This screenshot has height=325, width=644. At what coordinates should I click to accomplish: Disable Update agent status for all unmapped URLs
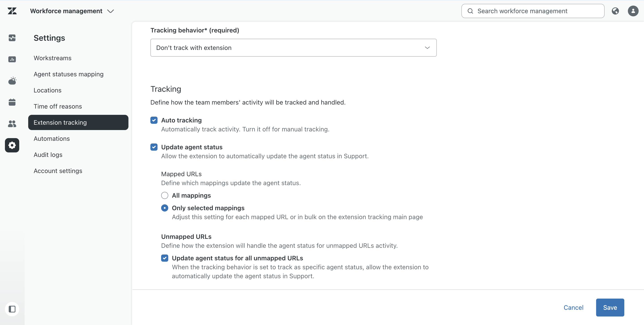165,258
